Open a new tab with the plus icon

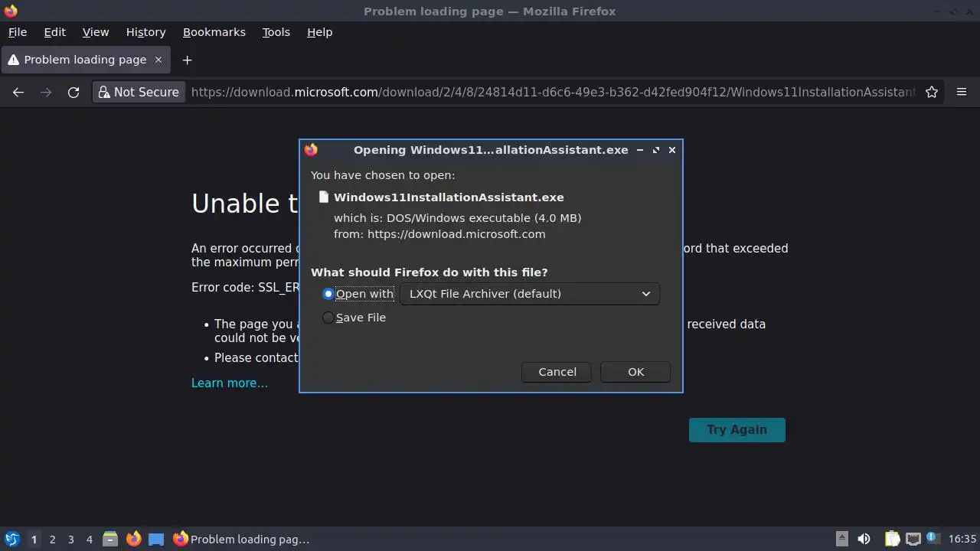[x=187, y=60]
